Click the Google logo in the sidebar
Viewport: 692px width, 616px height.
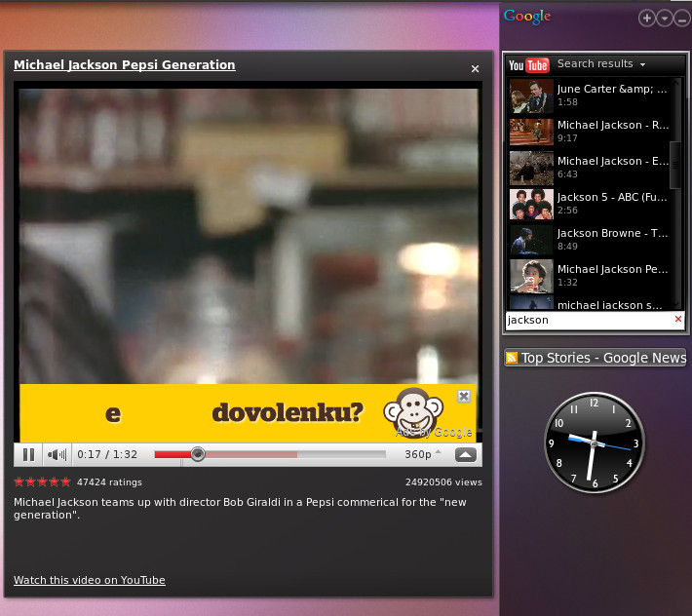(x=527, y=17)
